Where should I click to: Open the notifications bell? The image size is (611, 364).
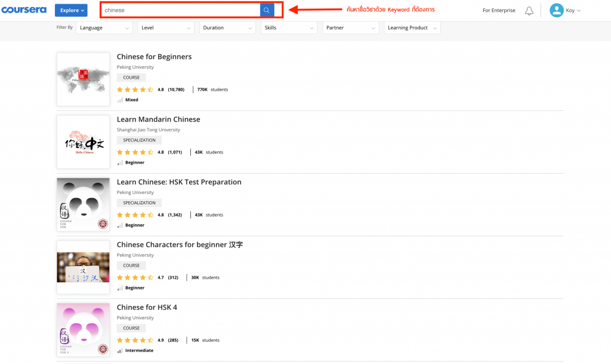point(529,11)
